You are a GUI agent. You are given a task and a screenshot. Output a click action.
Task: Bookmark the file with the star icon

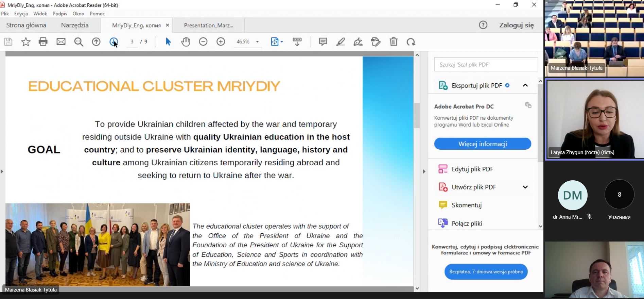coord(26,42)
